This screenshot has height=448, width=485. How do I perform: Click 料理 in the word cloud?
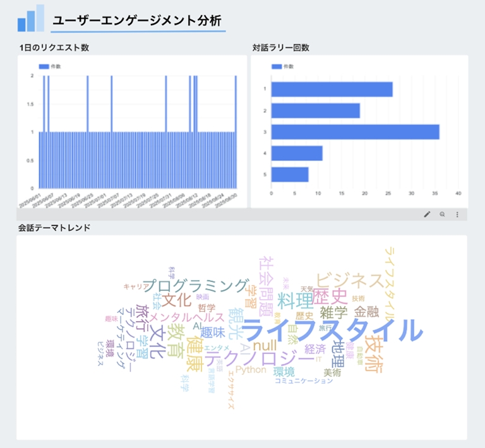coord(295,300)
